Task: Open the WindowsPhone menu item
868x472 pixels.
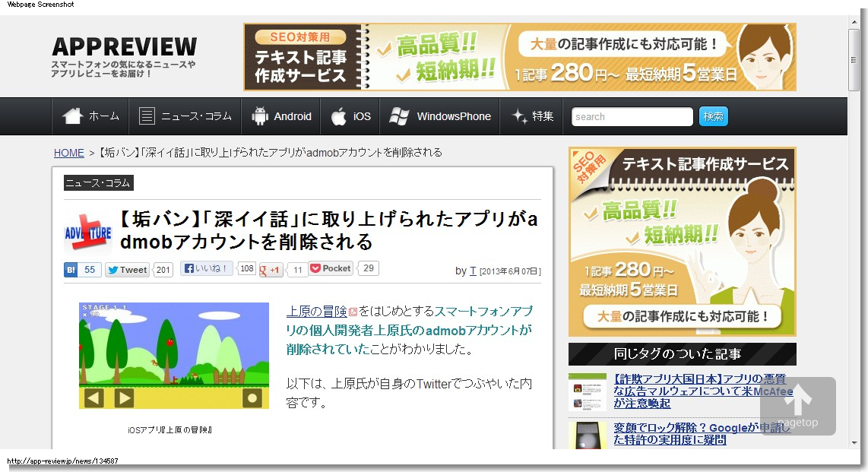Action: click(439, 116)
